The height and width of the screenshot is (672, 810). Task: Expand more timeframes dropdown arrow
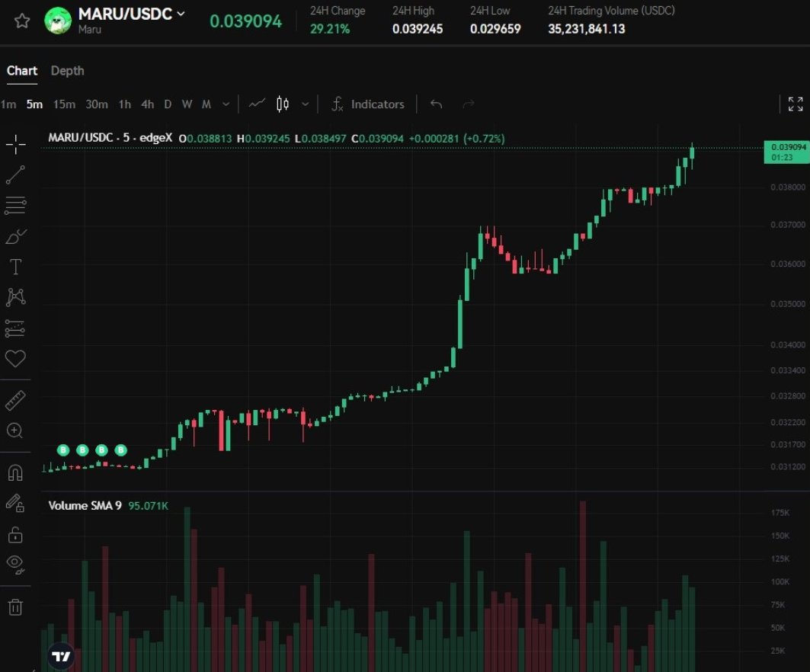click(x=226, y=104)
